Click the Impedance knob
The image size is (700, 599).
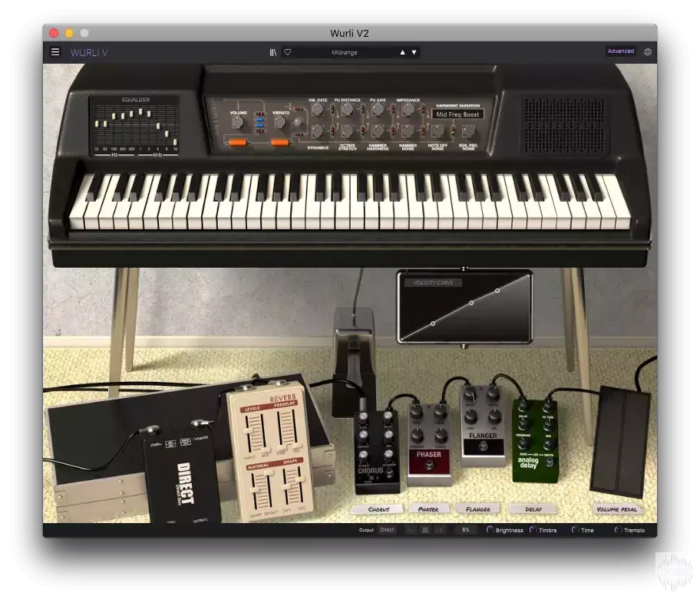coord(408,109)
